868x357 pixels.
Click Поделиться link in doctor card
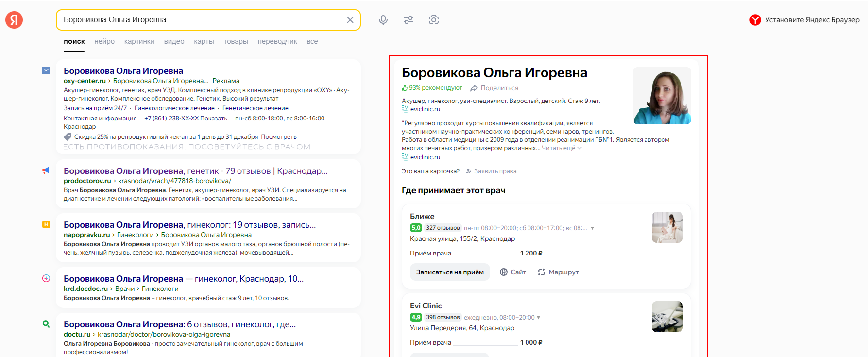point(499,88)
